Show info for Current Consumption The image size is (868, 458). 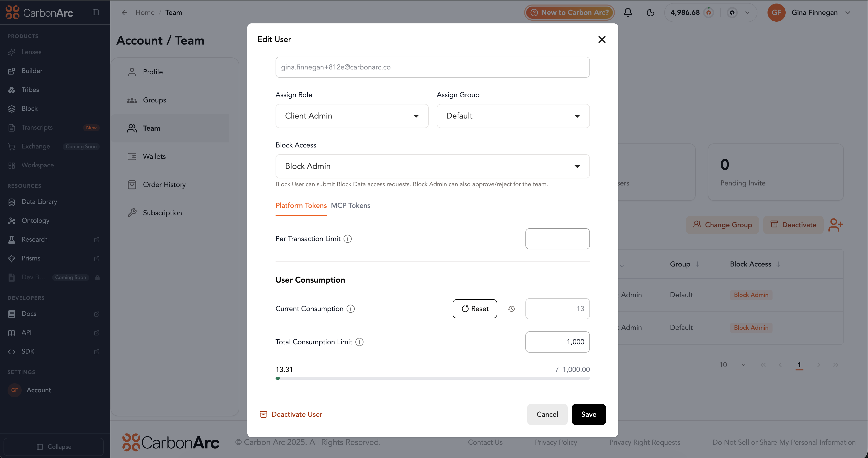(x=350, y=309)
